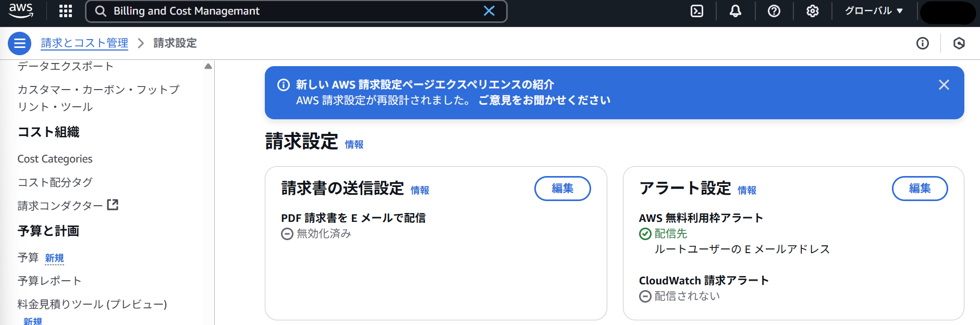Viewport: 980px width, 325px height.
Task: Open 情報 link next to アラート設定
Action: click(x=746, y=191)
